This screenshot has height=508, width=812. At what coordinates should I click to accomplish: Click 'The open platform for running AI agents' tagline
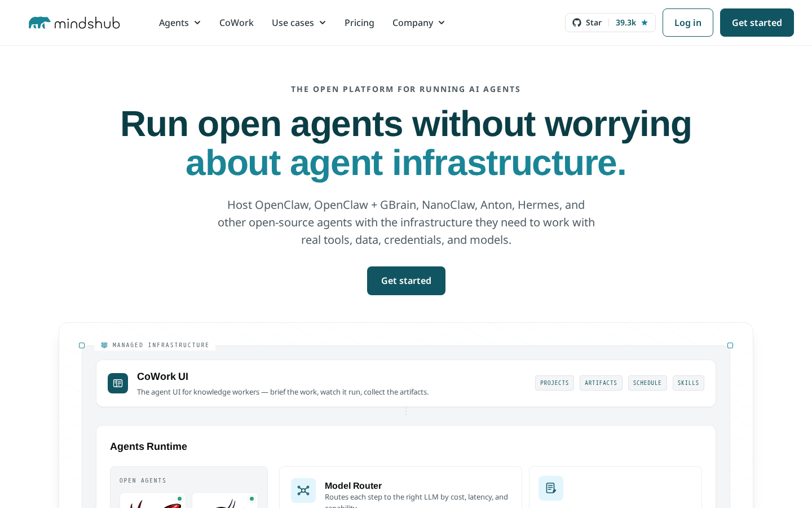(406, 89)
